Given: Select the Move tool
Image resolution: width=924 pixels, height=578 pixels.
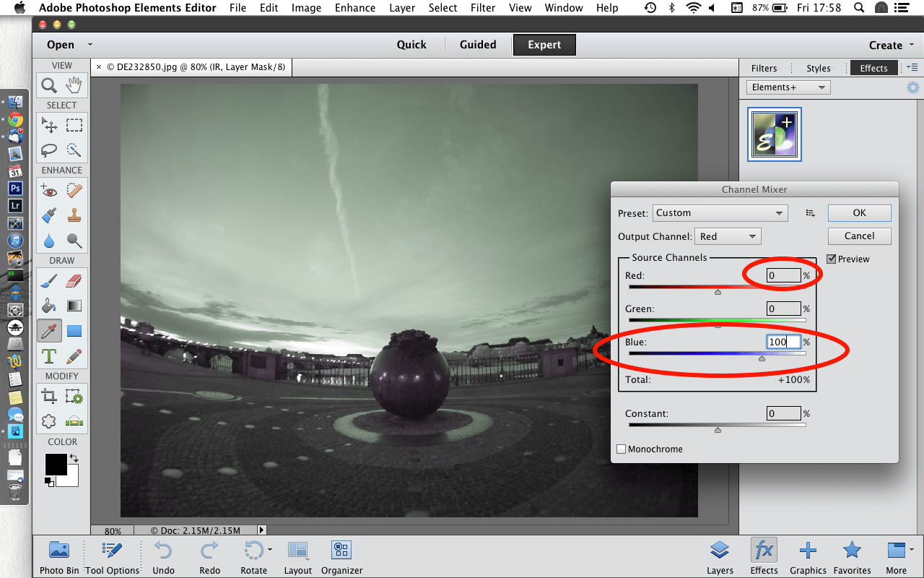Looking at the screenshot, I should pos(49,126).
